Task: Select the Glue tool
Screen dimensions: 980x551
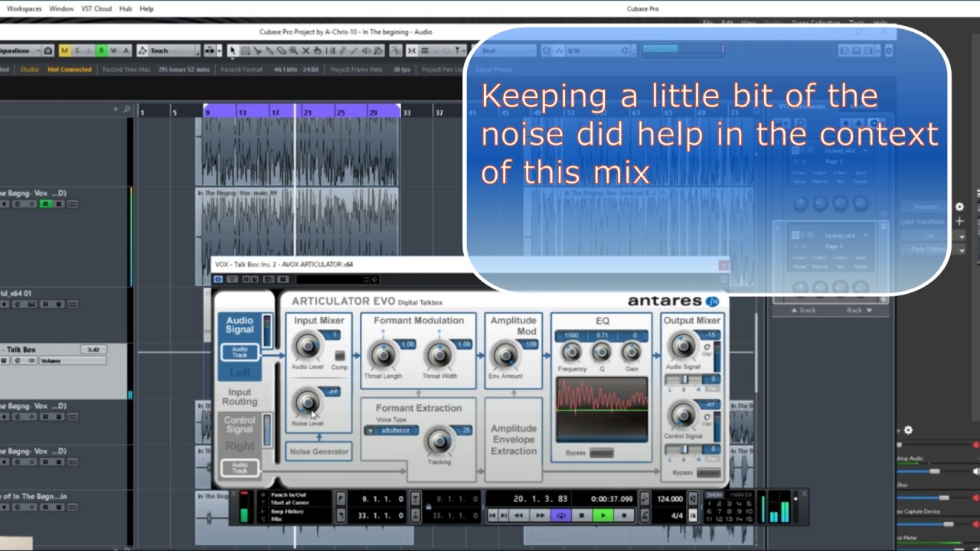Action: pyautogui.click(x=269, y=51)
